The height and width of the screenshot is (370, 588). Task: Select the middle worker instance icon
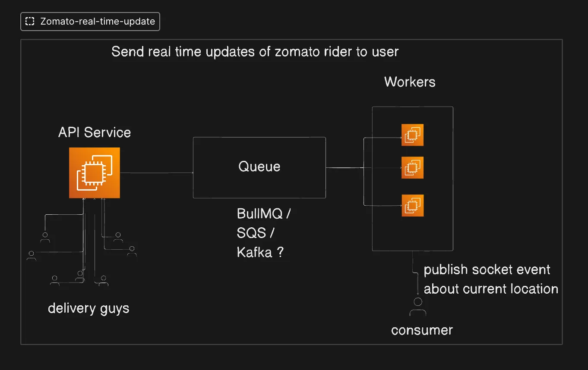point(412,168)
